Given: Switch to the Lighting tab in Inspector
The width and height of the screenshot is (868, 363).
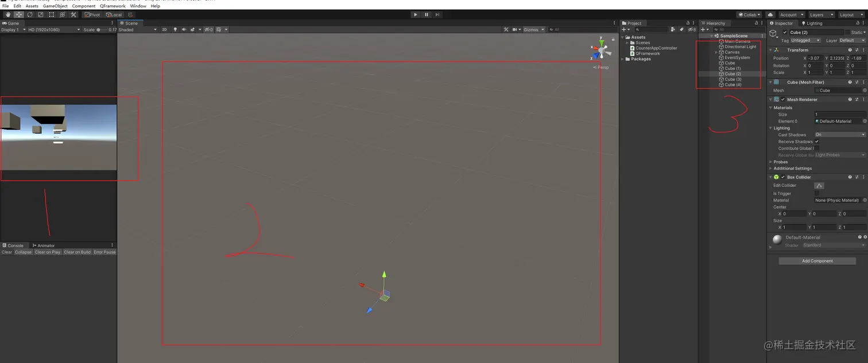Looking at the screenshot, I should coord(813,24).
